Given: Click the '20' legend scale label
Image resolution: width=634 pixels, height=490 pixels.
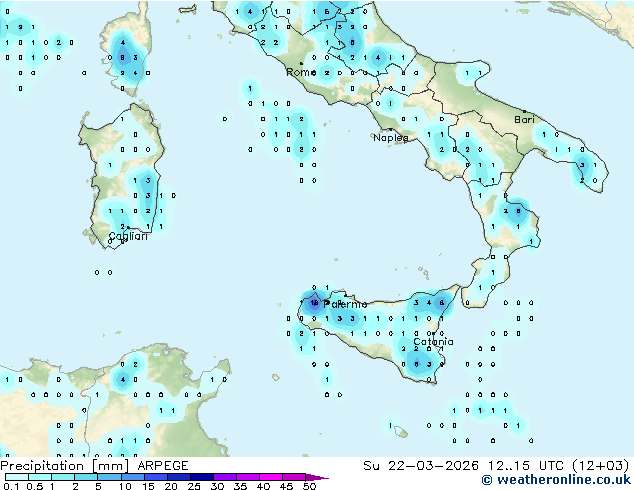Looking at the screenshot, I should tap(171, 486).
